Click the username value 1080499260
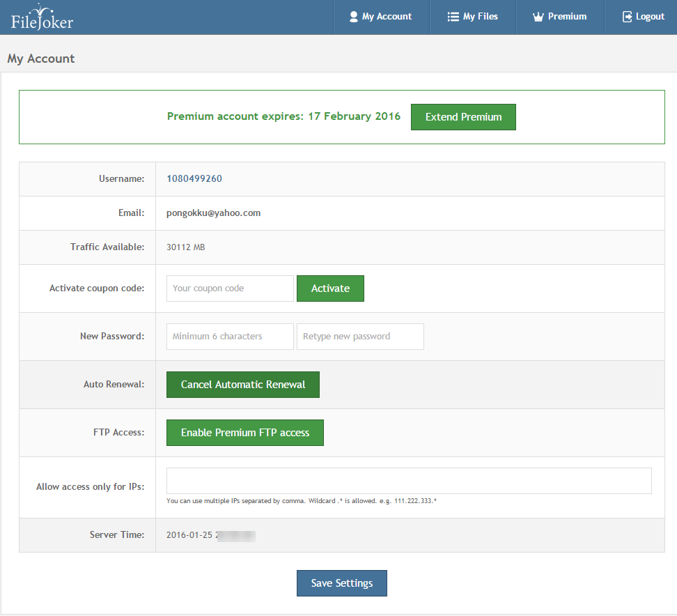The width and height of the screenshot is (677, 616). pos(194,178)
